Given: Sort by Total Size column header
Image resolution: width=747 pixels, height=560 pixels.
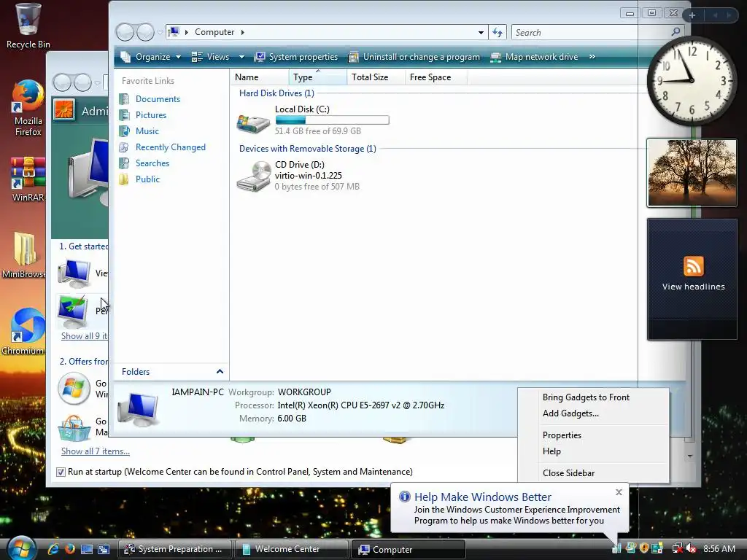Looking at the screenshot, I should pyautogui.click(x=376, y=77).
